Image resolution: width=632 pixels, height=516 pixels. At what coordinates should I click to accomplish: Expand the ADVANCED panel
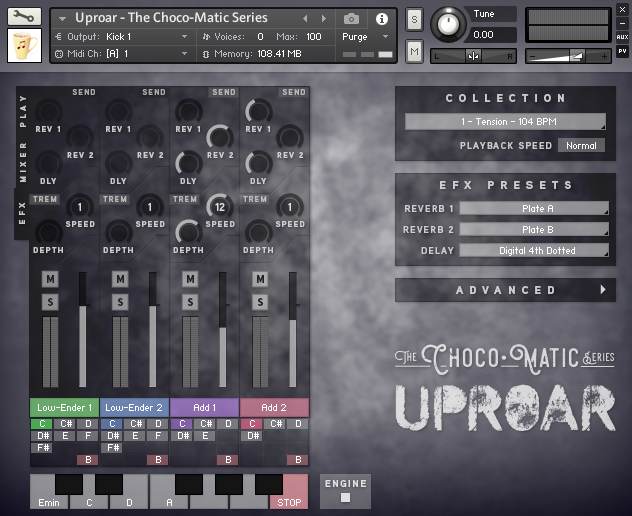505,290
